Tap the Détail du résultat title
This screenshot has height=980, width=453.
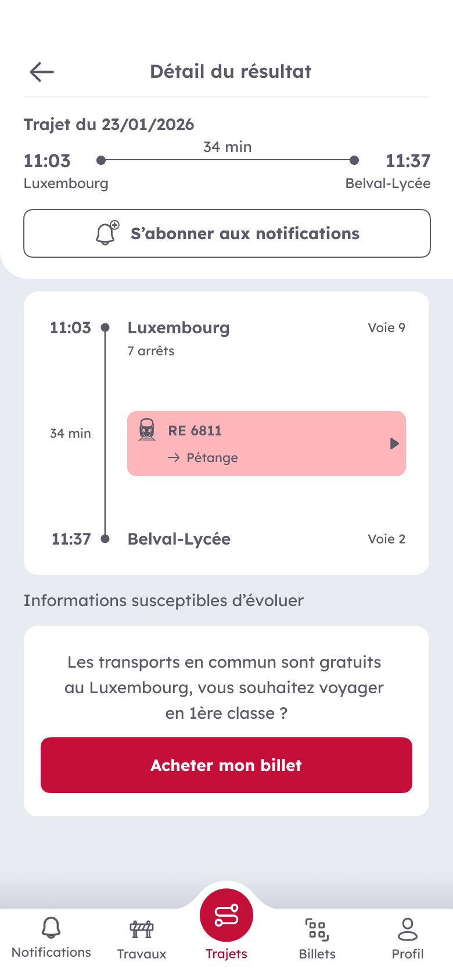point(231,71)
